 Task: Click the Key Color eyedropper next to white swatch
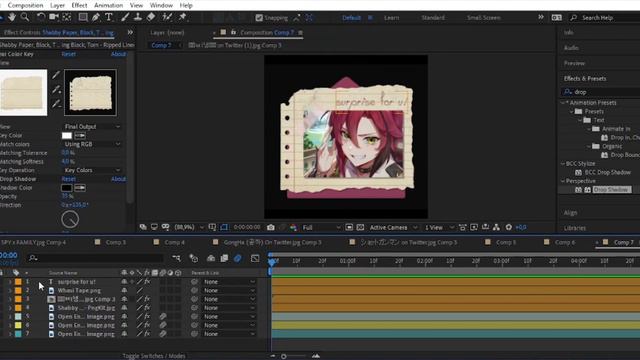(80, 136)
